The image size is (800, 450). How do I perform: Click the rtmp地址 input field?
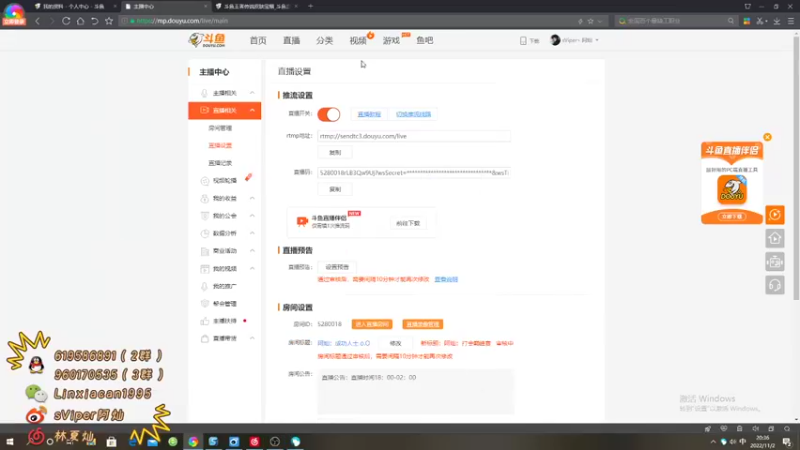coord(414,136)
